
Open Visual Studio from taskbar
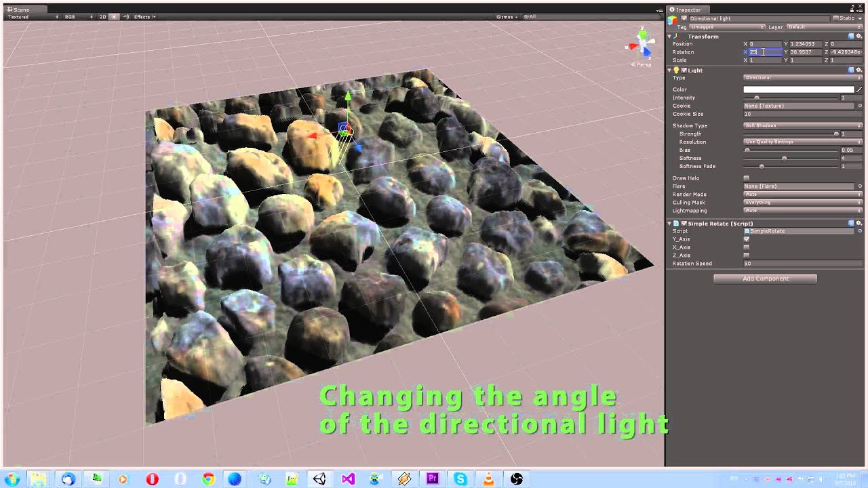(348, 479)
